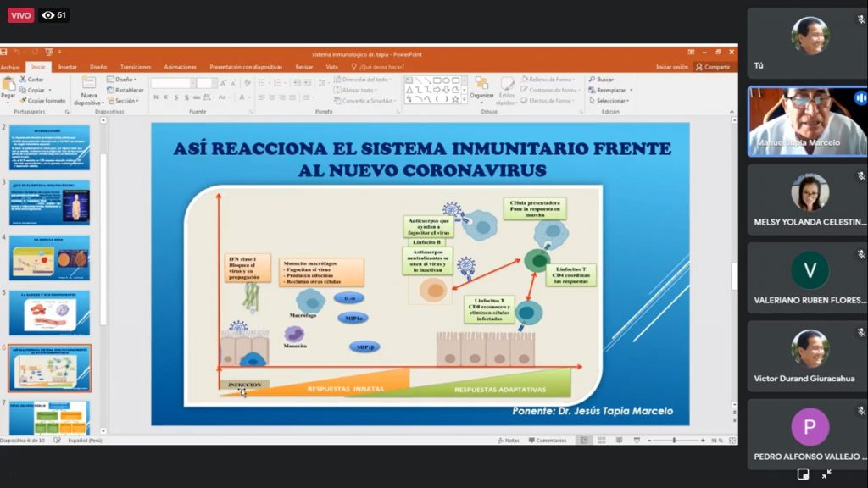Toggle the Comentarios pane
868x488 pixels.
[x=548, y=441]
